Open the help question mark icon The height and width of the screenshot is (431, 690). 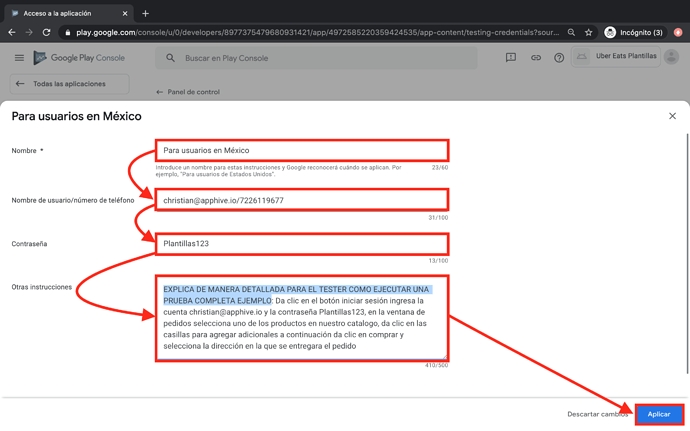[x=559, y=58]
